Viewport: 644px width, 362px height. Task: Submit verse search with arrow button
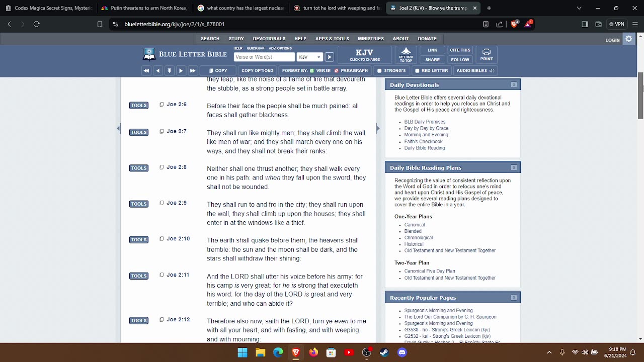click(329, 57)
